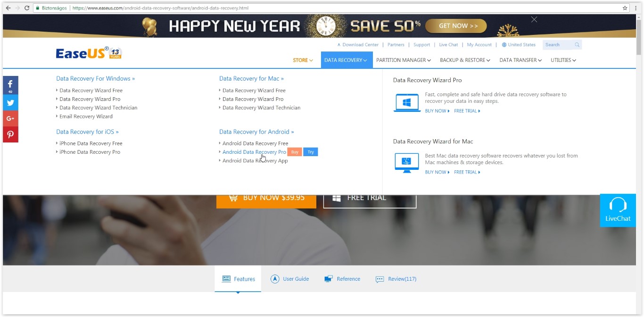This screenshot has width=644, height=317.
Task: Open Data Recovery for Android heading
Action: tap(256, 132)
